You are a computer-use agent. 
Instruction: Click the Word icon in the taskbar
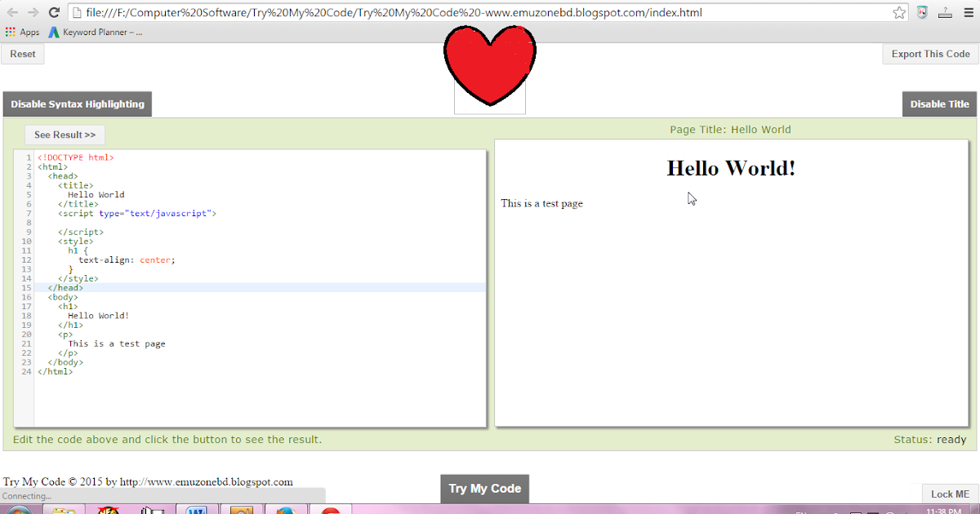click(197, 510)
